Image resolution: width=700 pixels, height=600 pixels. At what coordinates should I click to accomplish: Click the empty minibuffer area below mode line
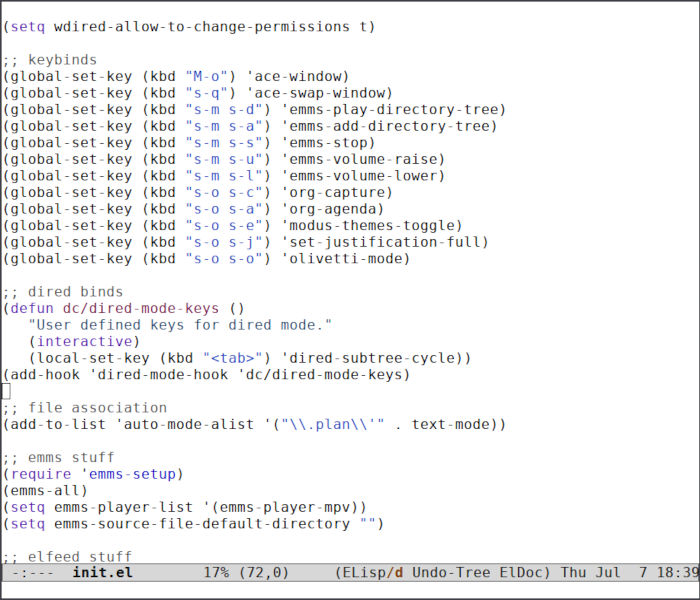(350, 590)
